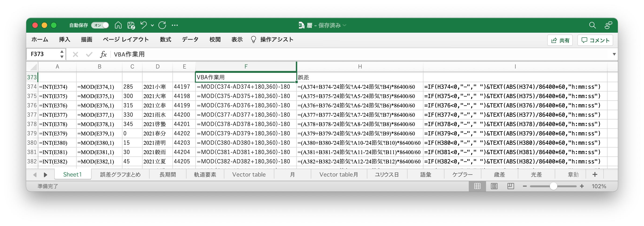
Task: Open the 挿入 ribbon tab
Action: [64, 39]
